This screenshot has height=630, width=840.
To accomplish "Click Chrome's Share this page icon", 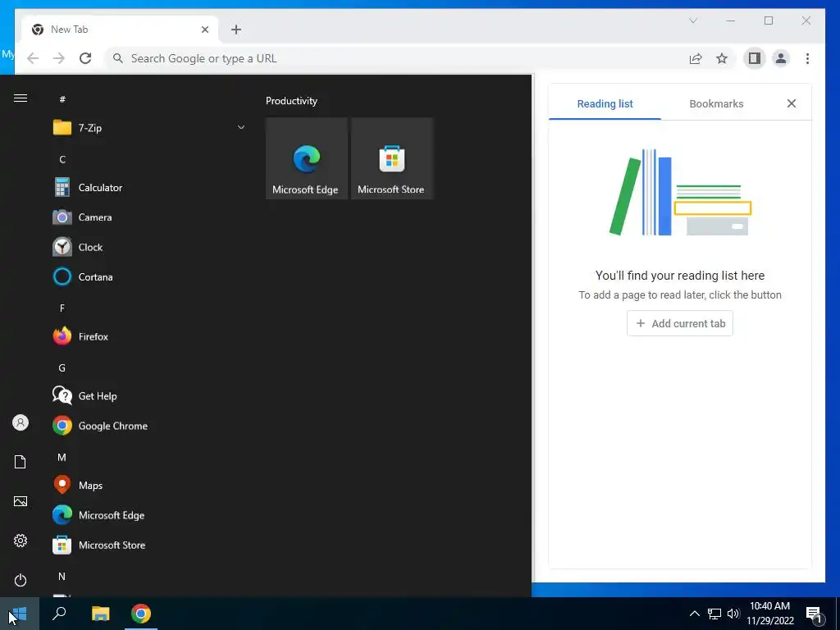I will 696,58.
